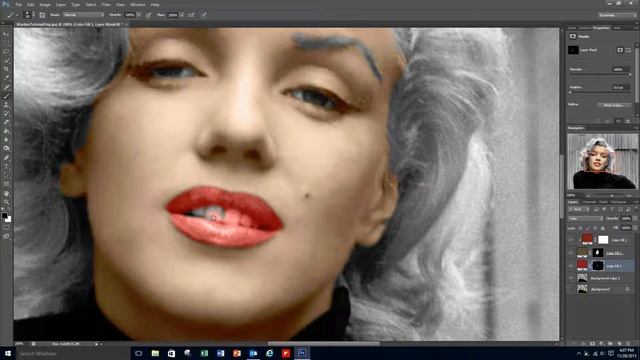640x360 pixels.
Task: Show the Background layer
Action: tap(571, 289)
